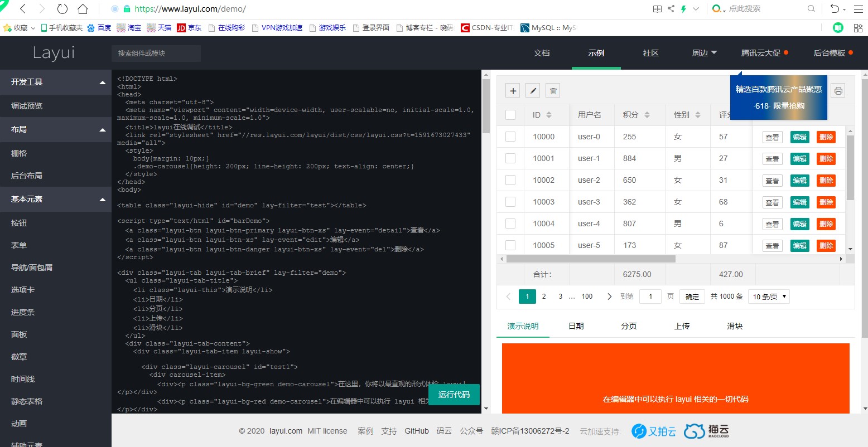The image size is (868, 447).
Task: Check the row 10001 checkbox
Action: 510,158
